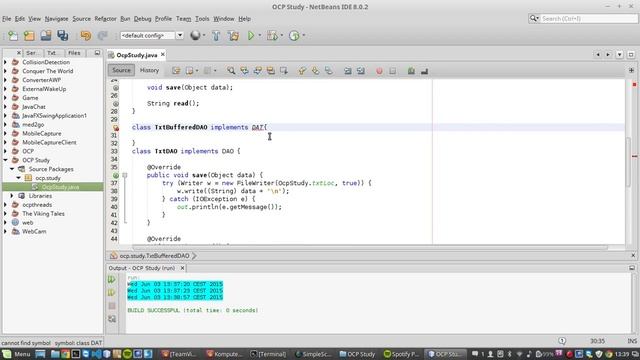The height and width of the screenshot is (360, 640).
Task: Switch to the History view button
Action: pyautogui.click(x=149, y=71)
